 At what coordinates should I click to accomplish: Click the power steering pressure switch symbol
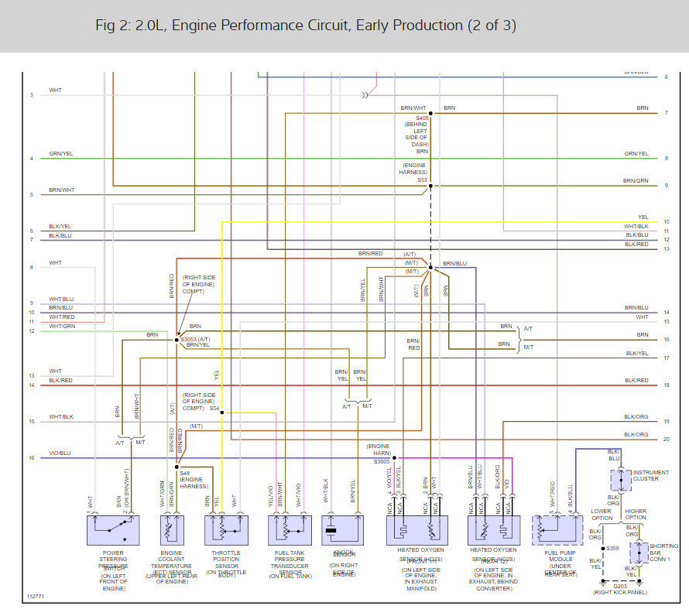pos(113,530)
